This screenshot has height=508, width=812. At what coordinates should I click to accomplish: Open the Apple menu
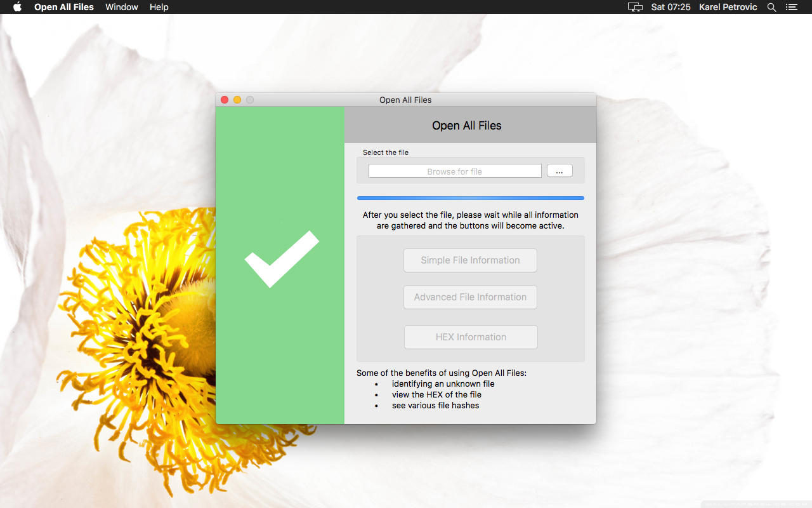pyautogui.click(x=16, y=7)
